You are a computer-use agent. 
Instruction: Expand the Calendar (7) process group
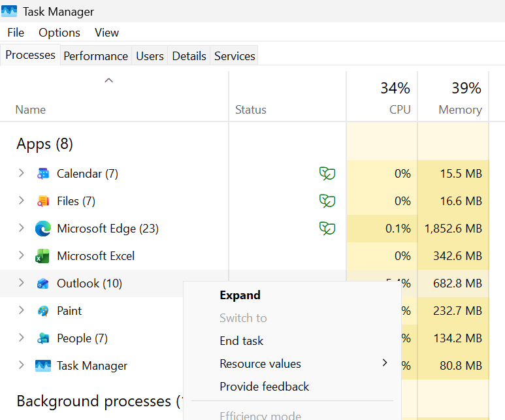[x=22, y=173]
